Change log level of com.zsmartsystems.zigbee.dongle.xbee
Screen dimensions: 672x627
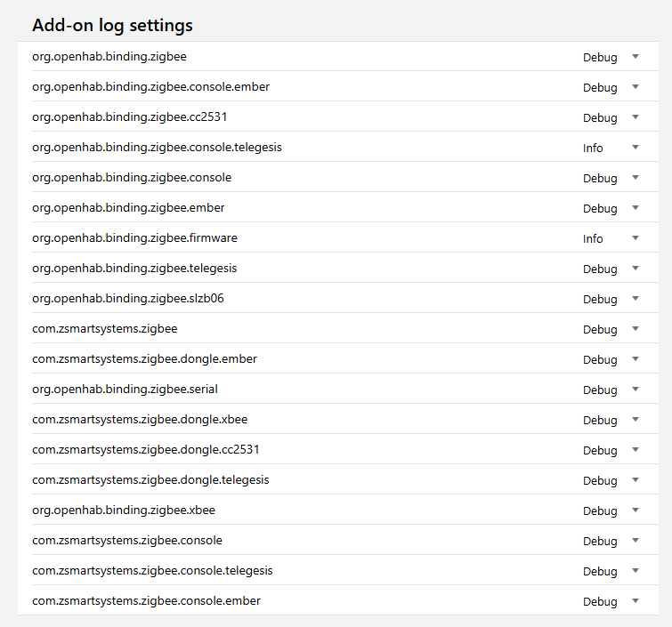point(611,420)
